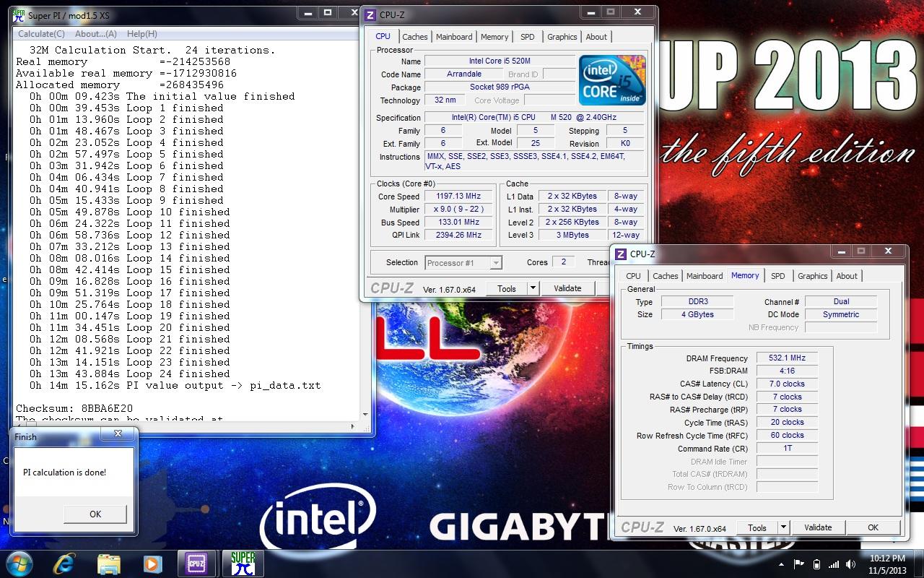Open Action Center flag icon in tray

click(799, 564)
